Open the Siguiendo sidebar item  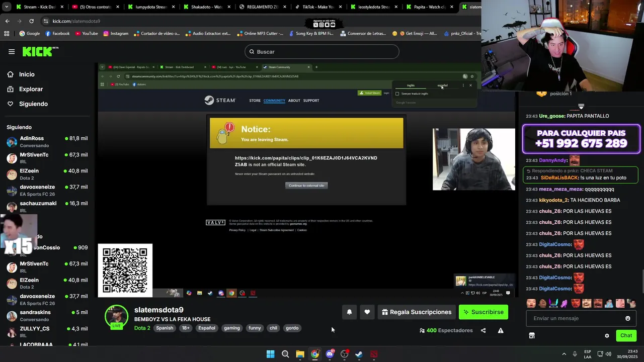(x=33, y=104)
